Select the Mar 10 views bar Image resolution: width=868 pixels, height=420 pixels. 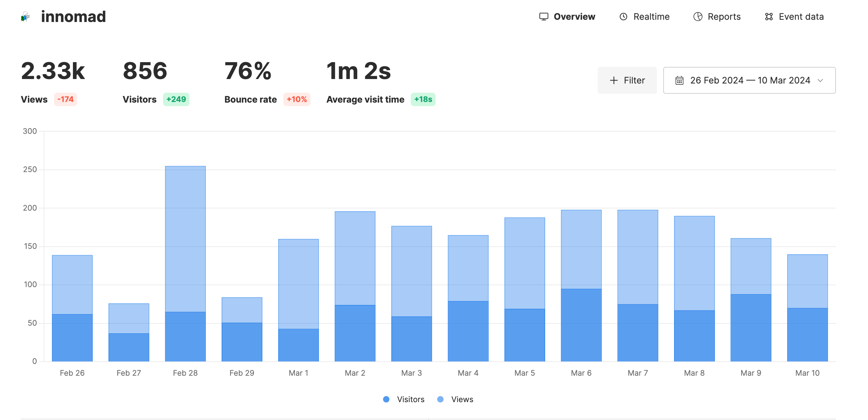coord(808,281)
